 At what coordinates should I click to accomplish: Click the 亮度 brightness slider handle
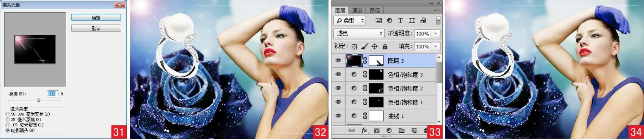point(38,100)
